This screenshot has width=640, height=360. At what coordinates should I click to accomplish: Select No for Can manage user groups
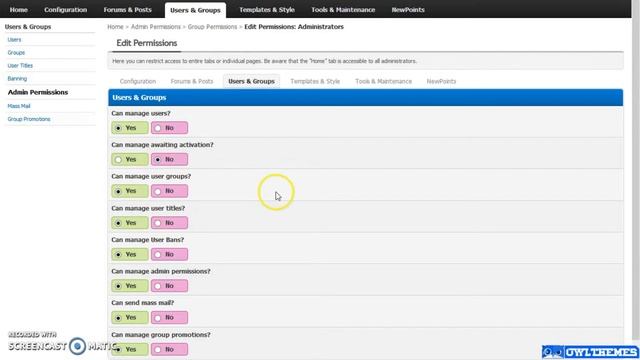(x=169, y=191)
